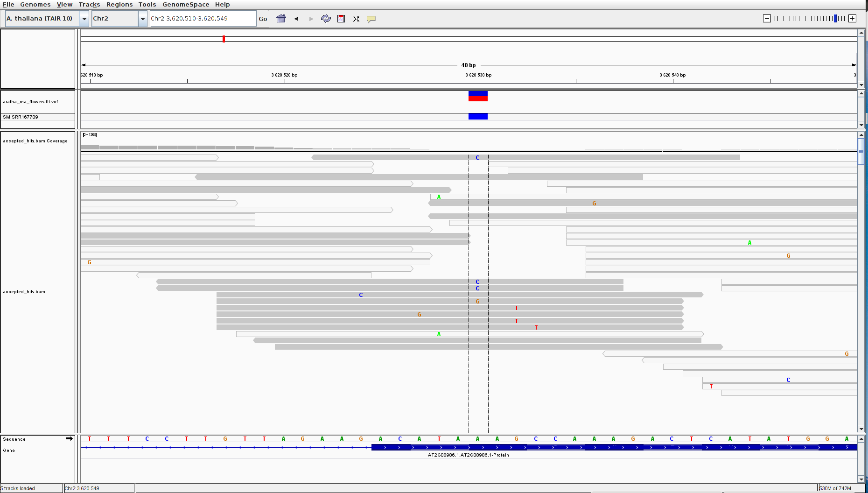Select the accepted_hits.bam track label
The image size is (868, 493).
coord(24,291)
